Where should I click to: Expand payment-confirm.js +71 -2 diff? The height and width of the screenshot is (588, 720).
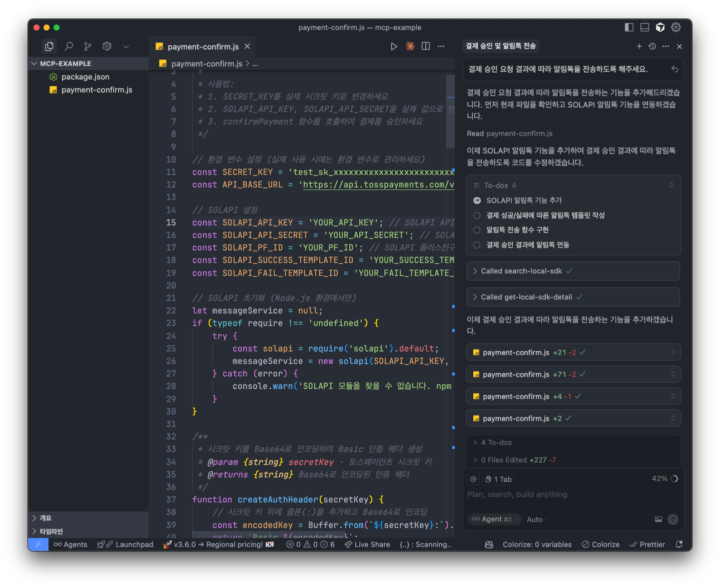pos(573,374)
